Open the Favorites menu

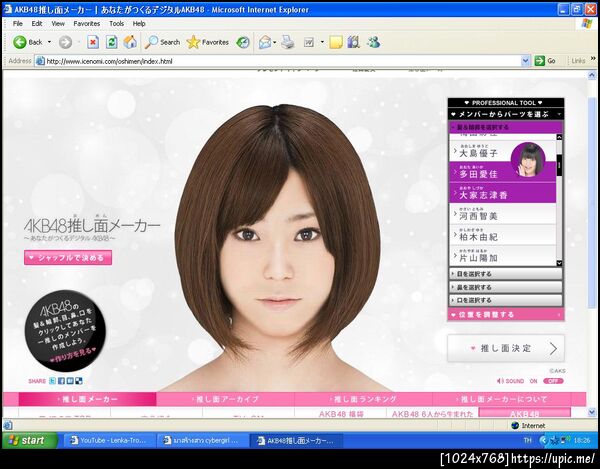click(x=86, y=24)
